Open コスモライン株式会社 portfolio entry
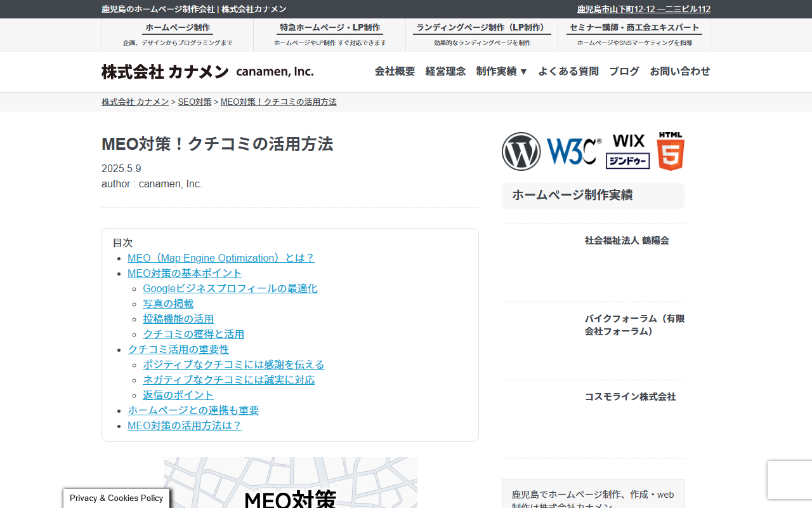Viewport: 812px width, 508px height. click(630, 397)
